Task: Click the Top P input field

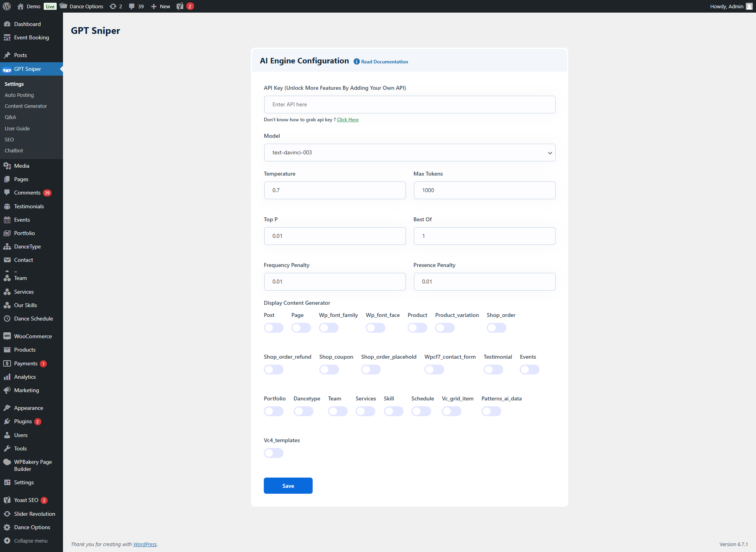Action: [335, 236]
